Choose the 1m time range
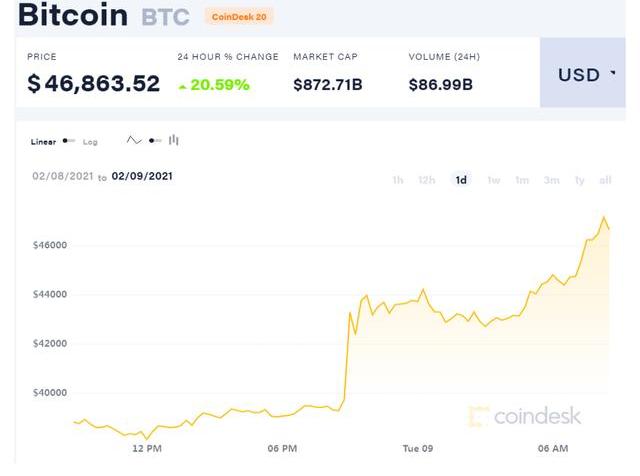Image resolution: width=640 pixels, height=476 pixels. pos(522,180)
